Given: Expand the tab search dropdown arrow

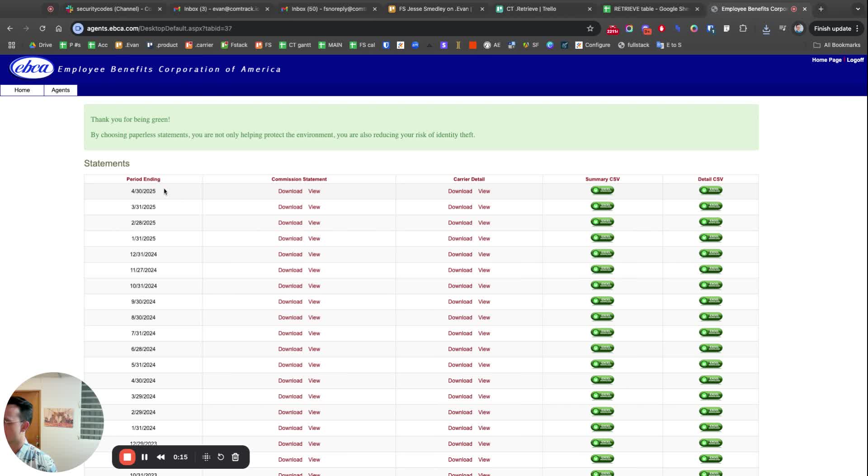Looking at the screenshot, I should pos(858,9).
